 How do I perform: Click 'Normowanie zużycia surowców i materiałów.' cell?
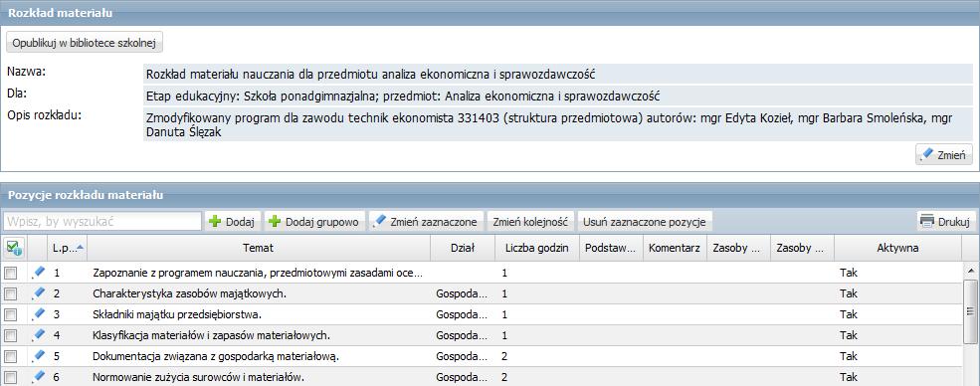click(198, 378)
